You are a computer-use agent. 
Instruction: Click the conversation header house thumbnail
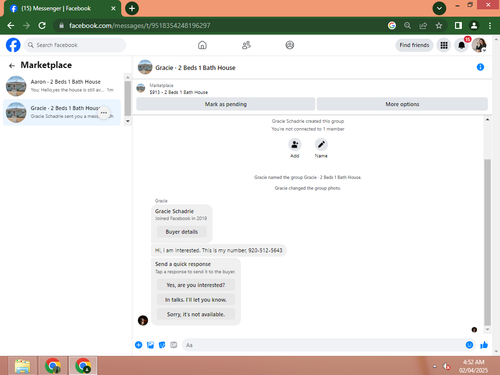pyautogui.click(x=145, y=67)
